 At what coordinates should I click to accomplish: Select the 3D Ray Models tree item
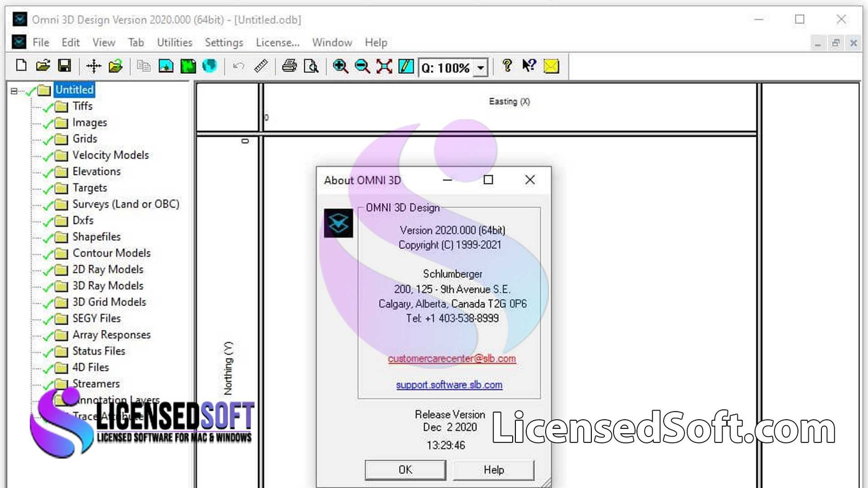(x=108, y=285)
